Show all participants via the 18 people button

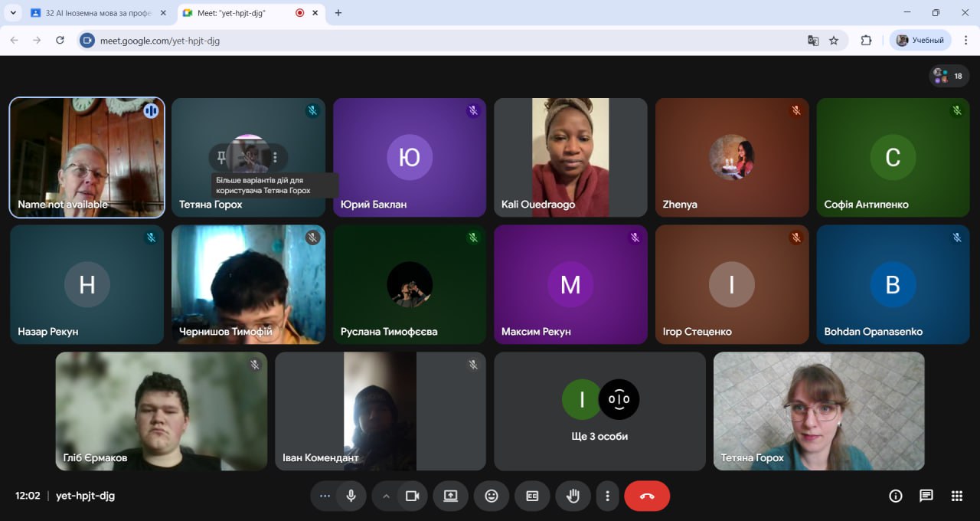pyautogui.click(x=949, y=76)
